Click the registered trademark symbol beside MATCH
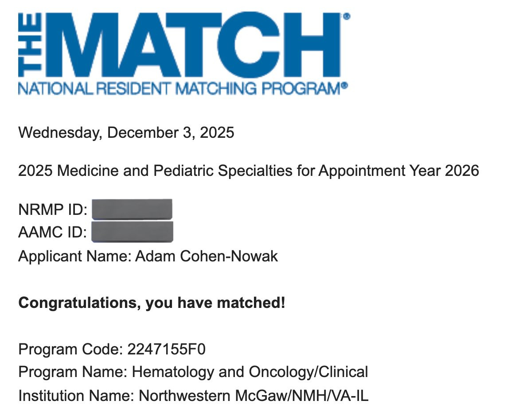The width and height of the screenshot is (515, 420). pyautogui.click(x=347, y=16)
